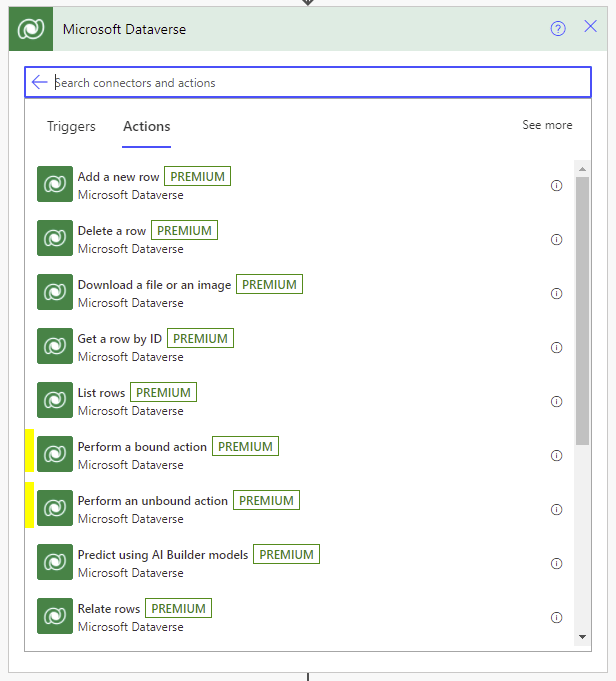The image size is (616, 681).
Task: Show info for Predict using AI Builder models
Action: (x=556, y=563)
